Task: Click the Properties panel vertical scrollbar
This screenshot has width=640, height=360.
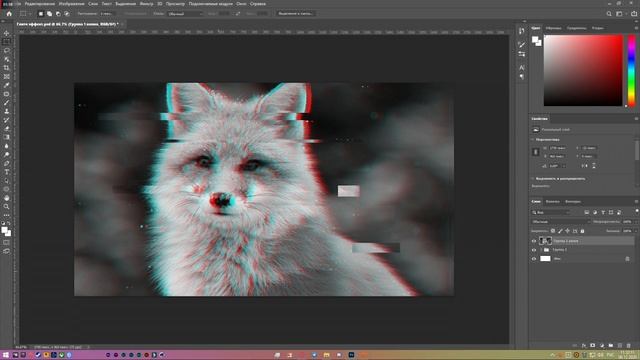Action: coord(637,149)
